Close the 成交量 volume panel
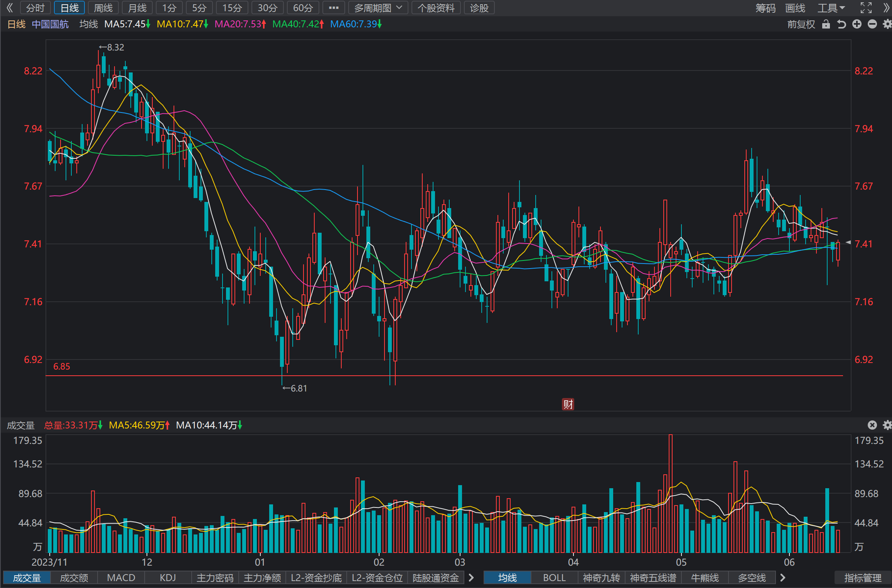This screenshot has width=892, height=588. pyautogui.click(x=872, y=425)
